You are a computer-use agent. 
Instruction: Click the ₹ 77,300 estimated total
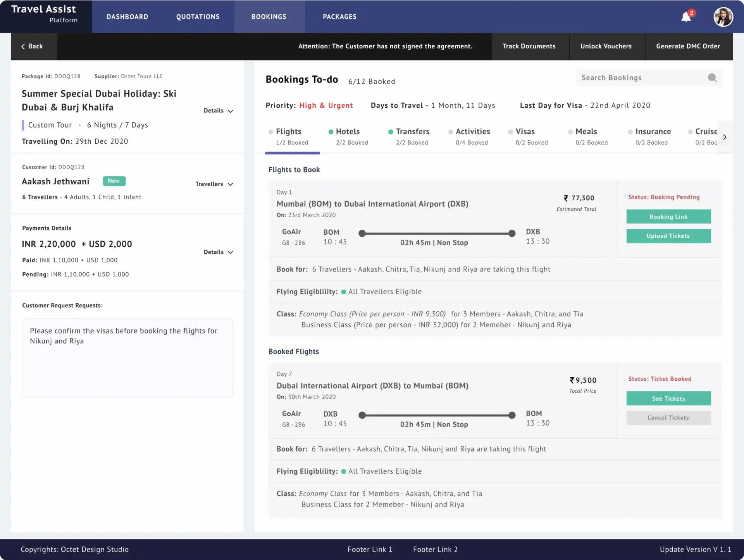[x=579, y=198]
